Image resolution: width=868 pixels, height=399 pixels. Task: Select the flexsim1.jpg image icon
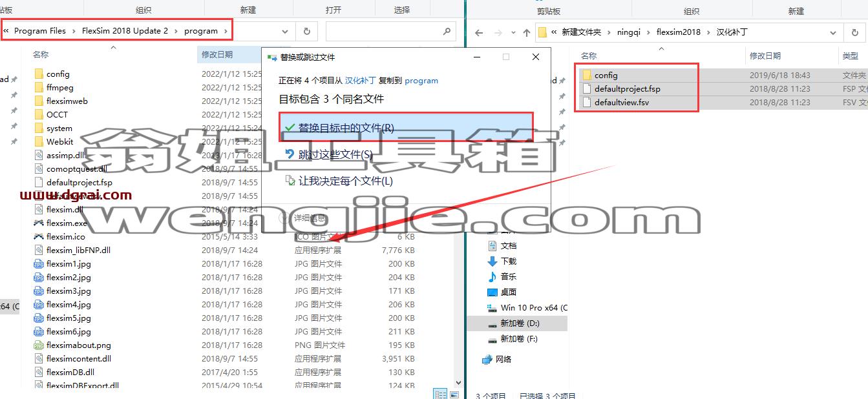[x=38, y=263]
